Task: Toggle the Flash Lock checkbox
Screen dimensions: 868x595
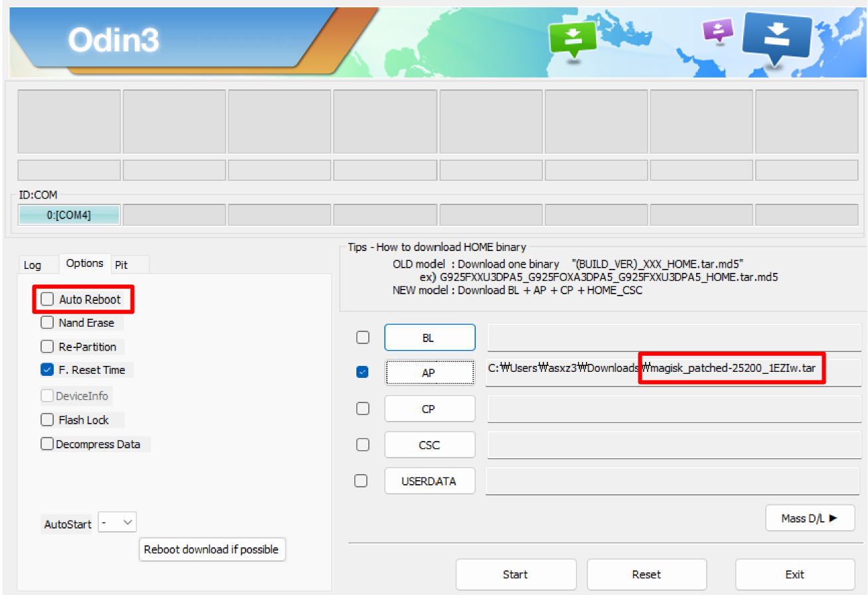Action: tap(47, 420)
